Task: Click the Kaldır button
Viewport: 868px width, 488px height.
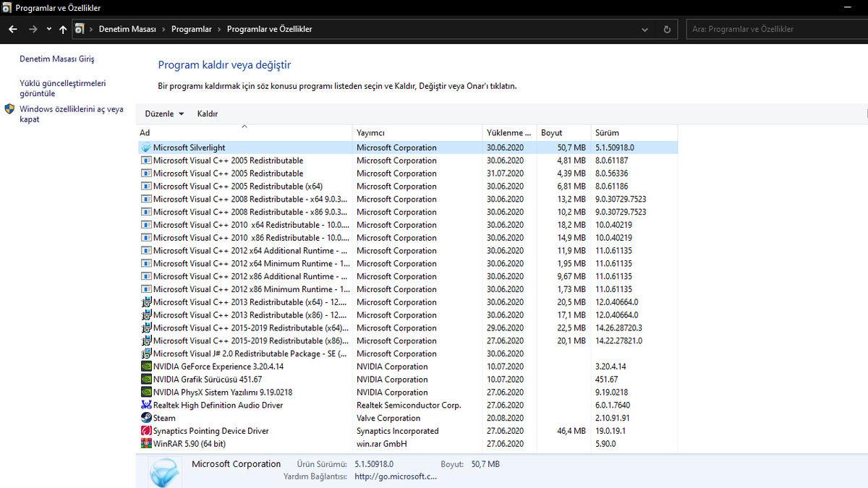Action: pyautogui.click(x=208, y=114)
